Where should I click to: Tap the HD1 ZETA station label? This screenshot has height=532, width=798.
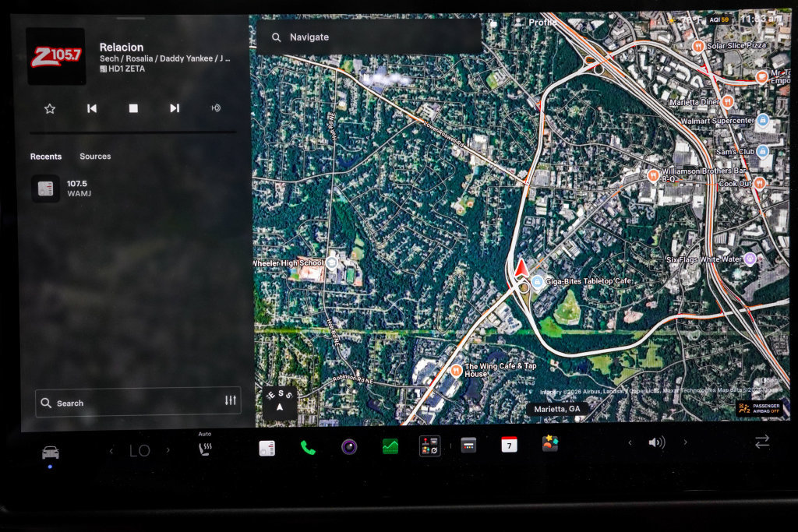(122, 69)
